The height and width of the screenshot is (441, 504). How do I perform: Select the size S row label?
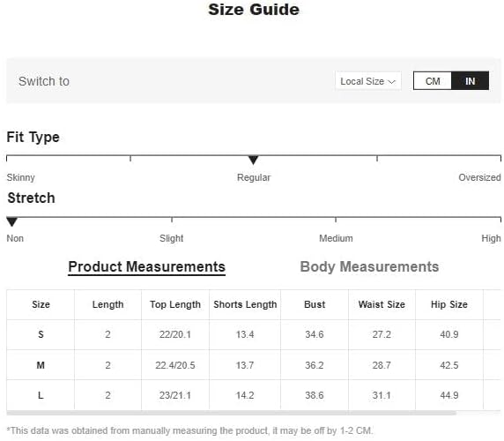coord(41,334)
